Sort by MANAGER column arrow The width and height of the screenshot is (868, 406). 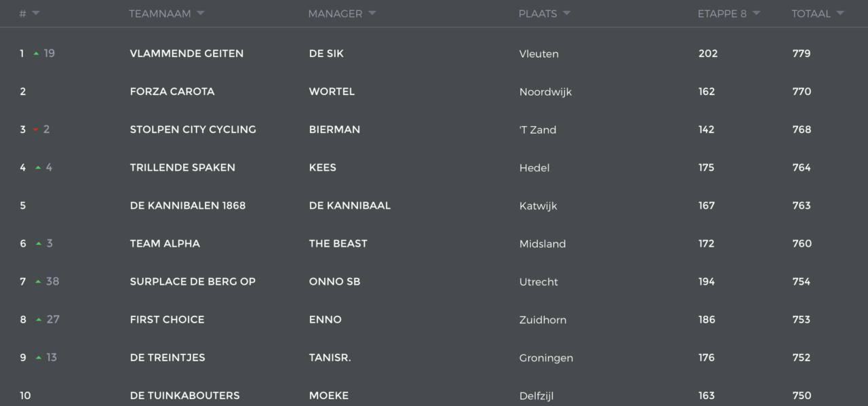coord(372,14)
